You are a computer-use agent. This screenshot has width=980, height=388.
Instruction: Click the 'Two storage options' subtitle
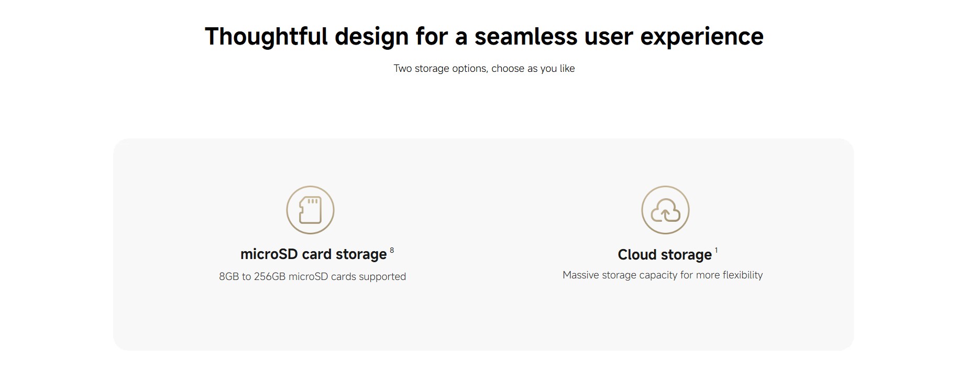(484, 69)
